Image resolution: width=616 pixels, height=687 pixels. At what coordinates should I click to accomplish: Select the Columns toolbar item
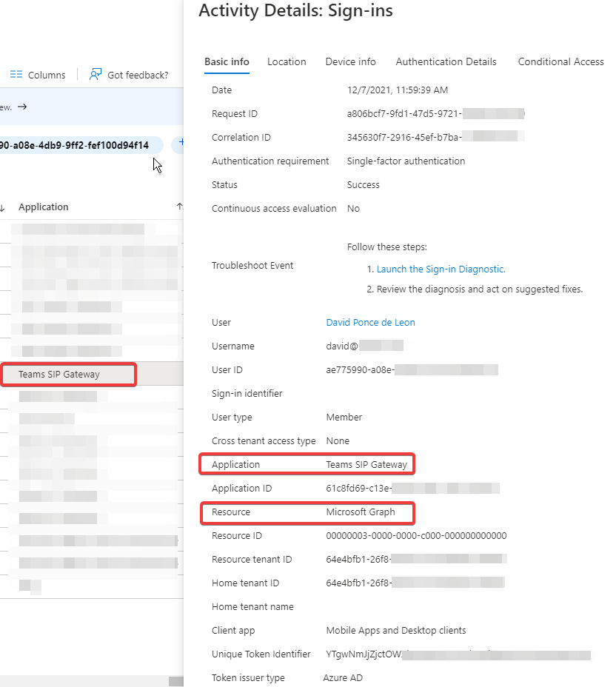(x=36, y=74)
